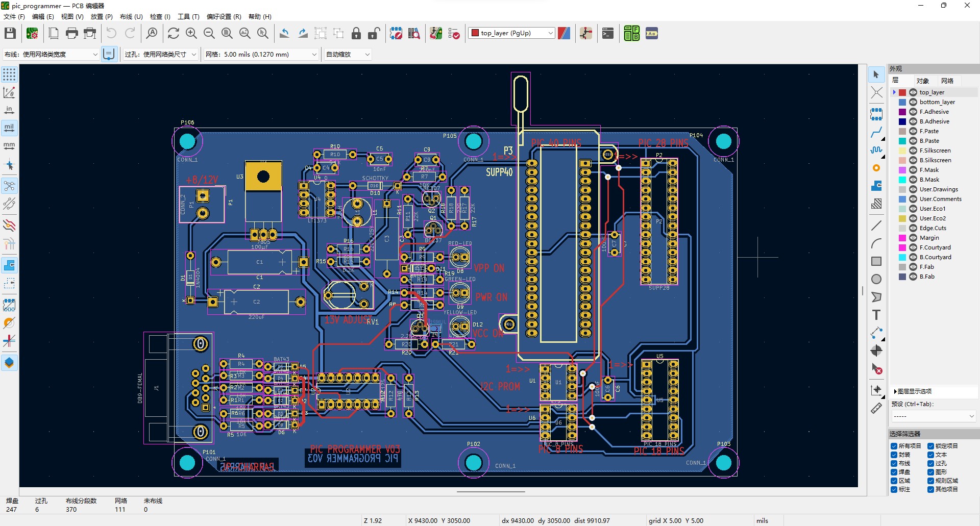Select the Route tracks tool
The height and width of the screenshot is (526, 980).
click(876, 133)
